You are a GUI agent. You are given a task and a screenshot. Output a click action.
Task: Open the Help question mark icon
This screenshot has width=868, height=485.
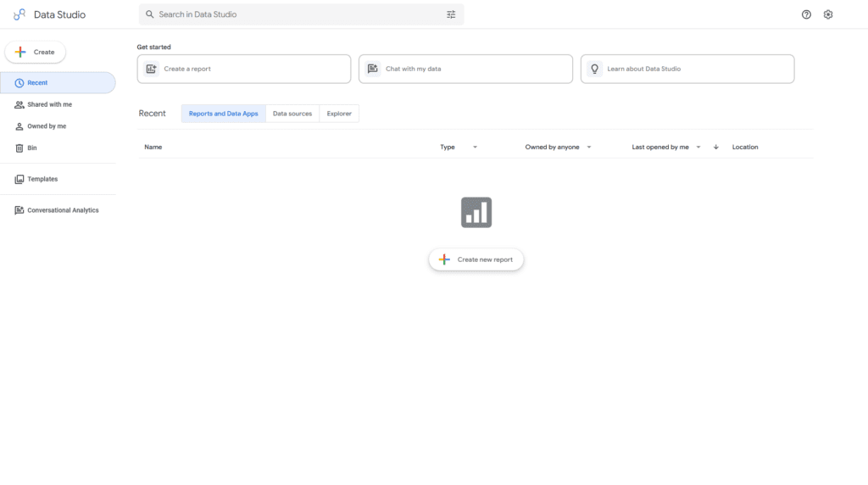(x=806, y=14)
